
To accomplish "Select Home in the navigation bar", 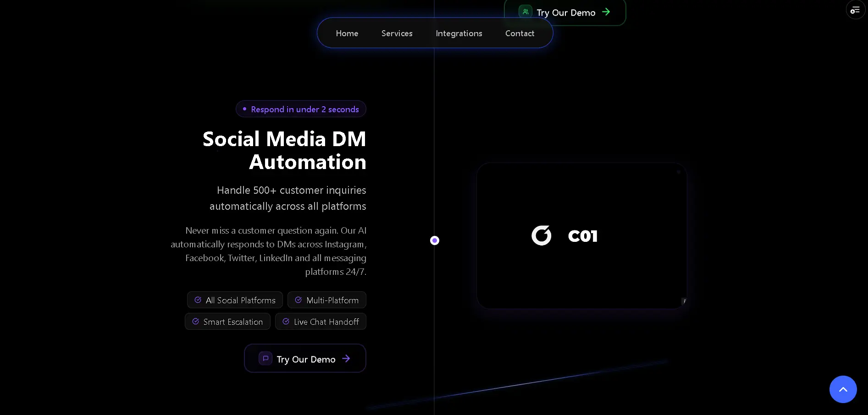I will click(x=347, y=33).
